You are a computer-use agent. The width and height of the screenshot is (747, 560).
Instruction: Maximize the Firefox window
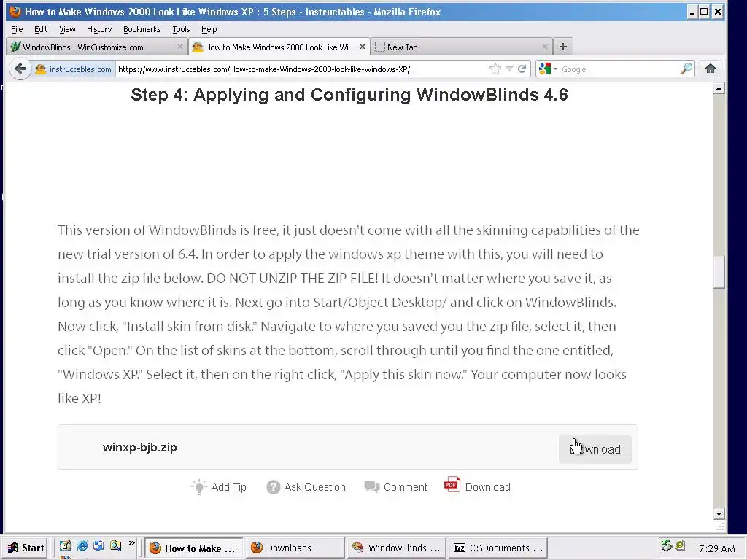coord(704,12)
